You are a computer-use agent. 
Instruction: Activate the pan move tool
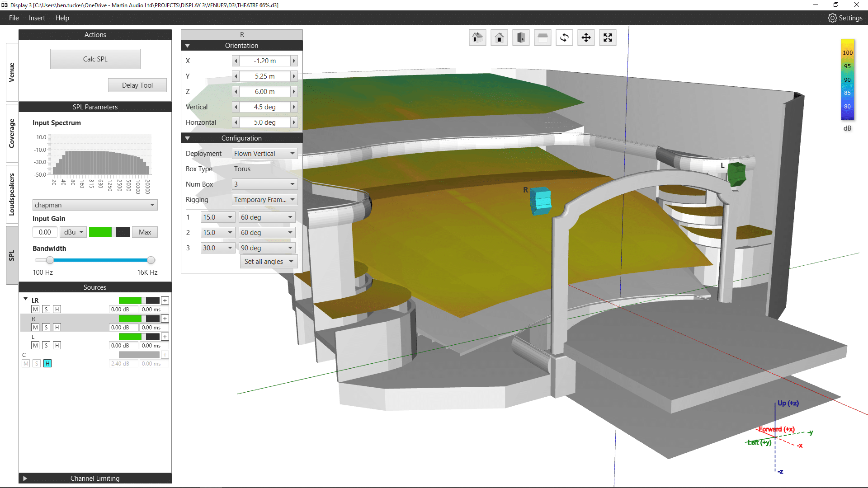click(586, 38)
